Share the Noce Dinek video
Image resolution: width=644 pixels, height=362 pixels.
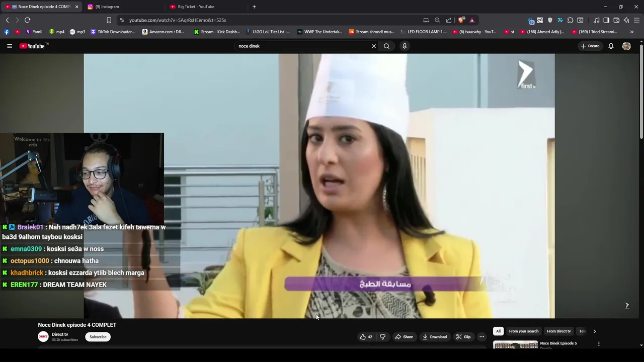tap(404, 337)
